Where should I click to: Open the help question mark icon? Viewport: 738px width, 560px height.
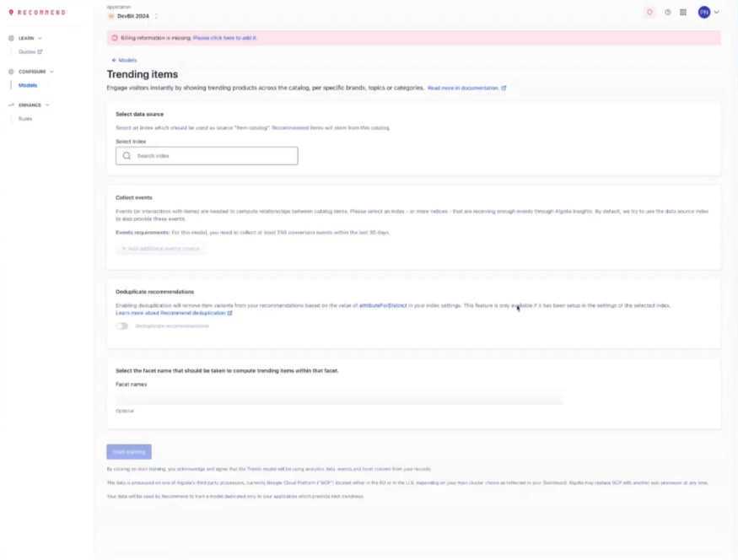point(667,13)
